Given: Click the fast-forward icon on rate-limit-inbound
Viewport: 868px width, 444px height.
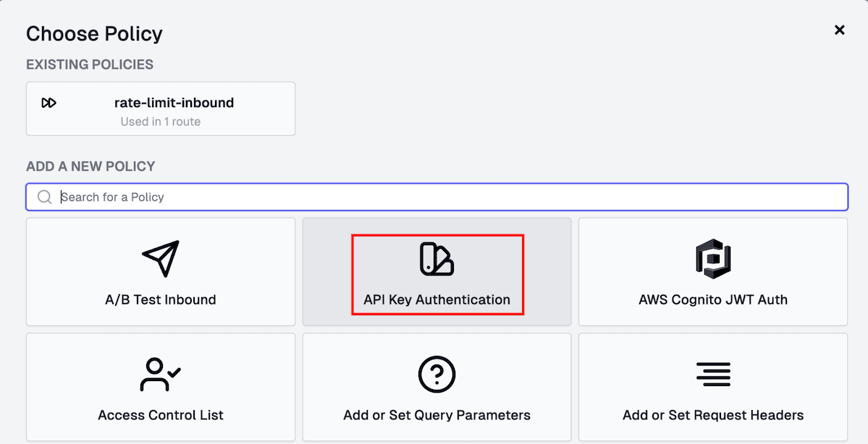Looking at the screenshot, I should tap(49, 103).
